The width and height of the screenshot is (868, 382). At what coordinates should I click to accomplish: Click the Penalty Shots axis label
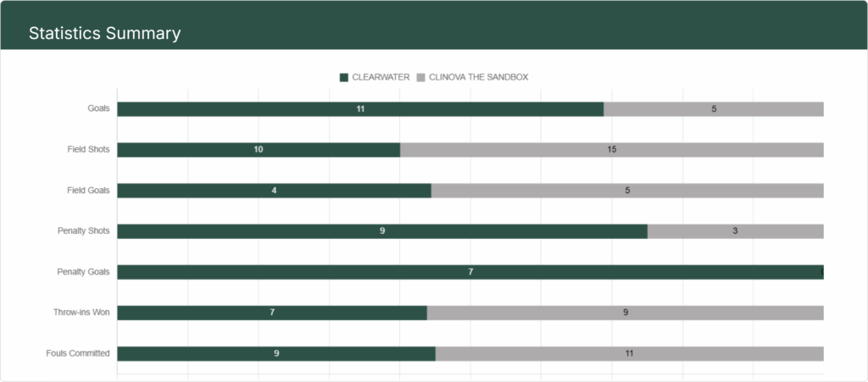click(x=82, y=231)
